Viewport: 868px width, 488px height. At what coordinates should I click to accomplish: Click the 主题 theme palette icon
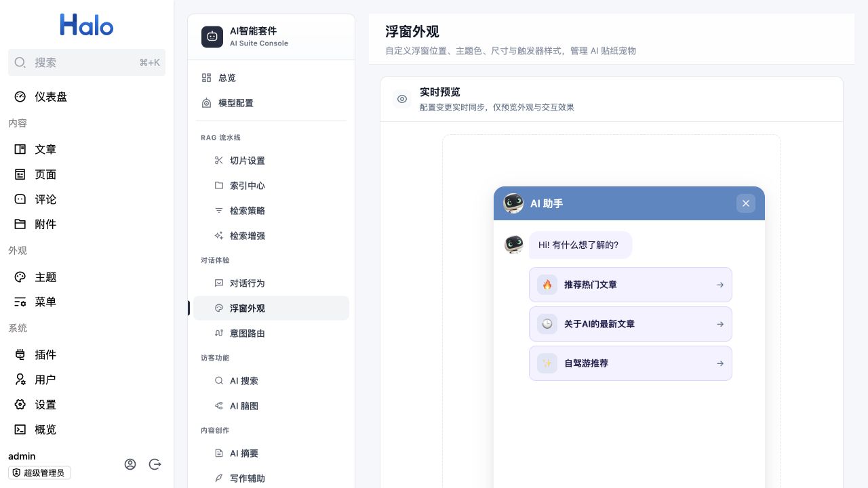20,277
